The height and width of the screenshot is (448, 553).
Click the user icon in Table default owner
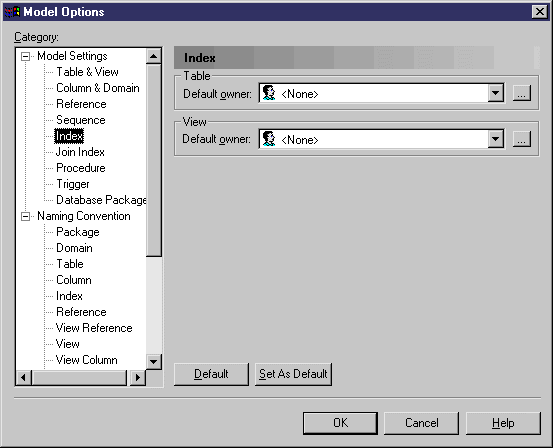(269, 93)
